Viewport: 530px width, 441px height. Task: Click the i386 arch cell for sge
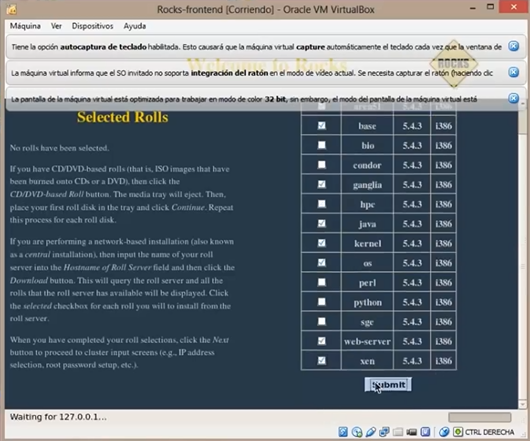(443, 322)
